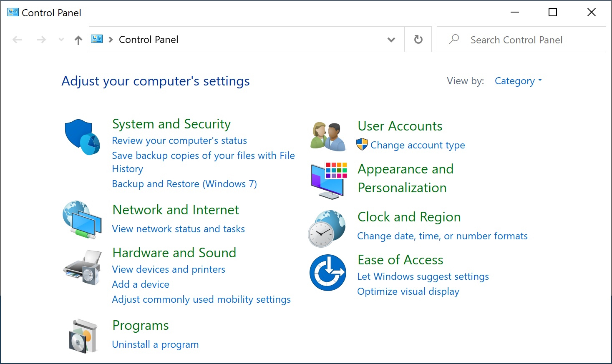Open View network status and tasks
The width and height of the screenshot is (612, 364).
178,228
